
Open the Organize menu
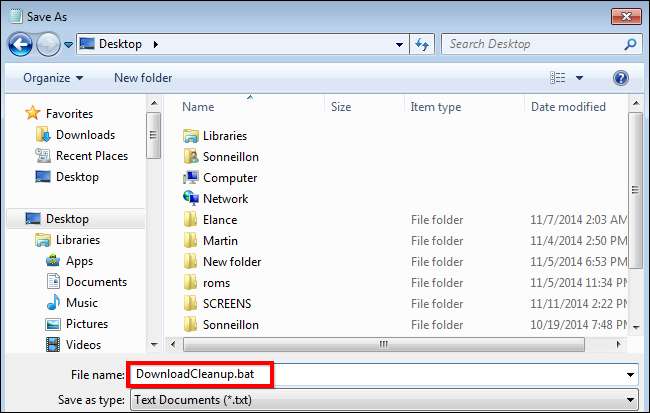53,78
